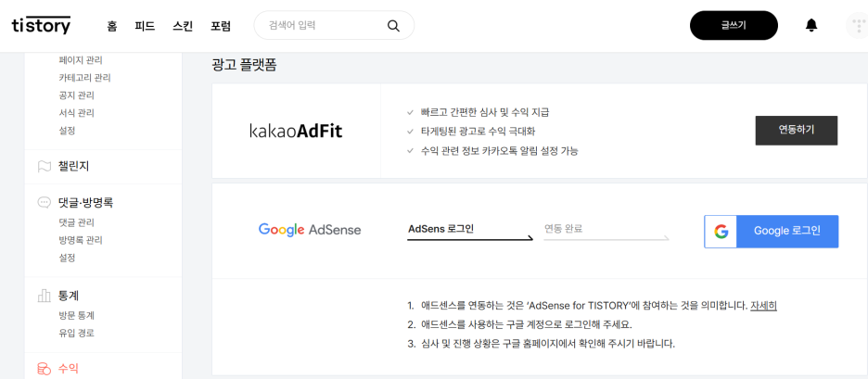The height and width of the screenshot is (379, 868).
Task: Click the search magnifier icon
Action: [393, 25]
